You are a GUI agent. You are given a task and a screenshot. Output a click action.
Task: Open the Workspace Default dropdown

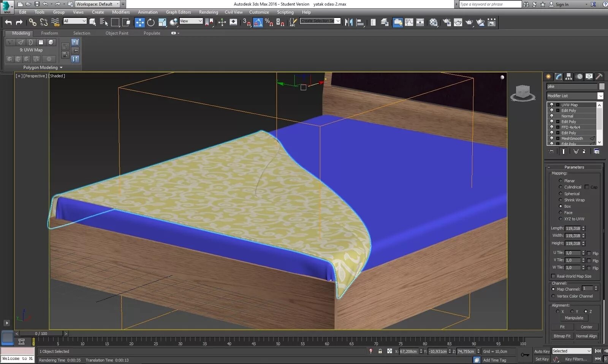(x=97, y=4)
